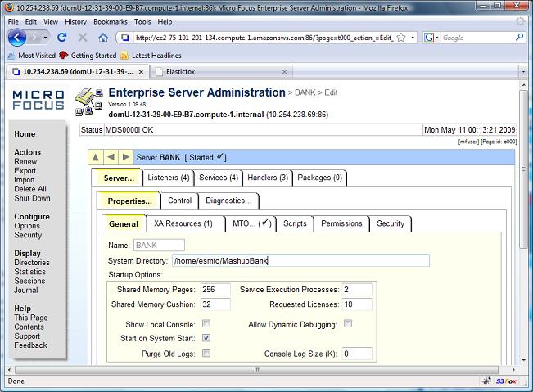Click the Firefox back arrow button
Viewport: 533px width, 392px height.
[x=17, y=37]
